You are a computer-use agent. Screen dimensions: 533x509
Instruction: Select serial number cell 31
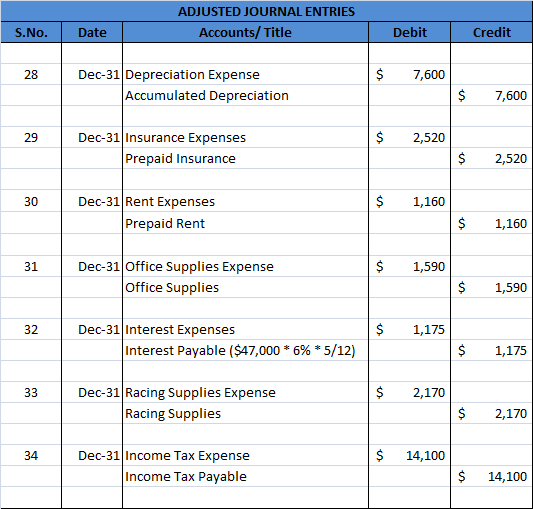pyautogui.click(x=31, y=267)
